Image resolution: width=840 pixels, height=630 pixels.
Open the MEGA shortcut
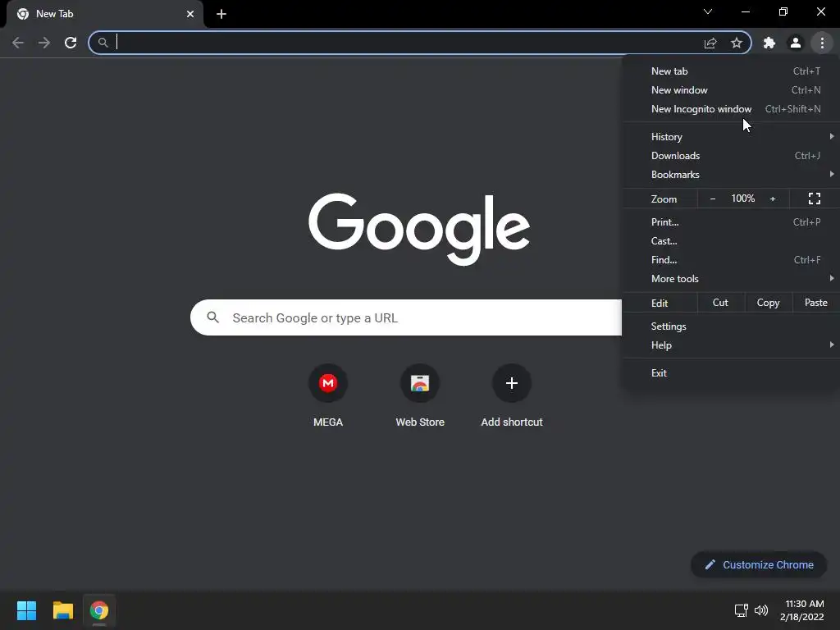point(328,395)
